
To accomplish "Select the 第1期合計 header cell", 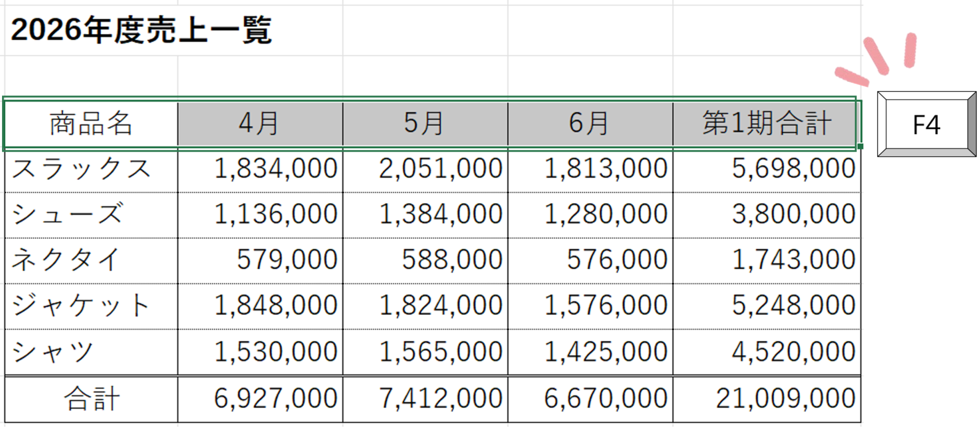I will pos(766,124).
